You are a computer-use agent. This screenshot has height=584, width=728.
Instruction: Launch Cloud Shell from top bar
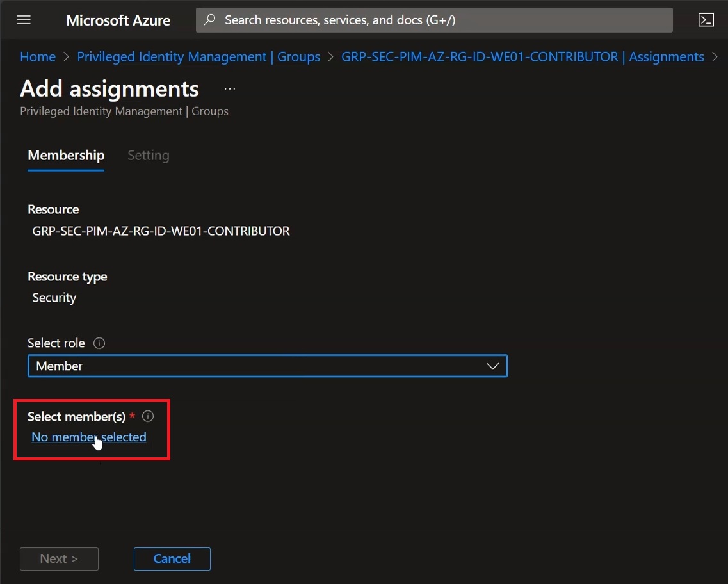pyautogui.click(x=706, y=20)
